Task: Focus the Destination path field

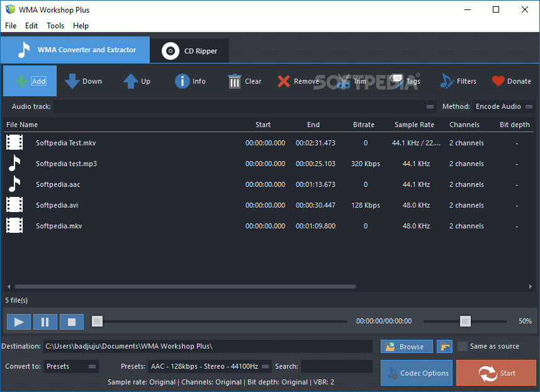Action: 208,346
